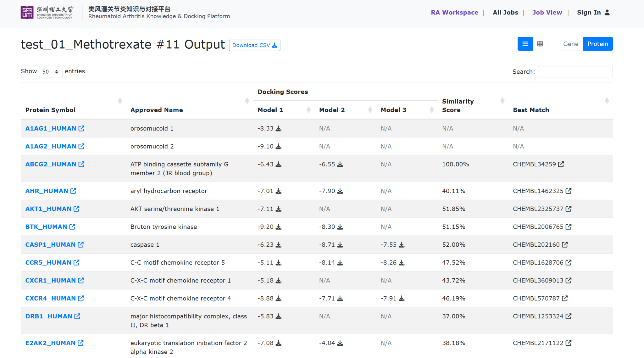The height and width of the screenshot is (358, 644).
Task: Download Model 1 result for E2AK2_HUMAN
Action: (279, 344)
